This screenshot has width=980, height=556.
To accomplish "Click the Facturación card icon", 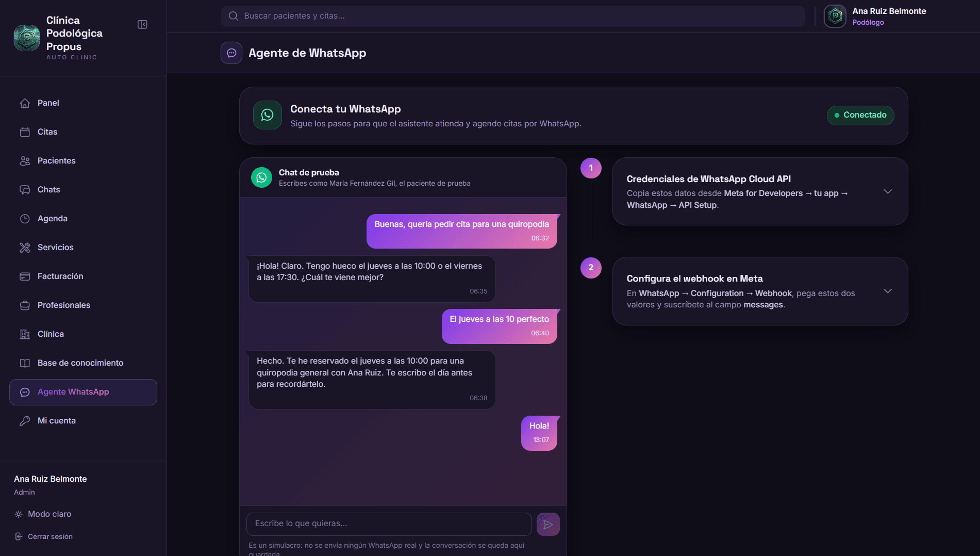I will tap(25, 276).
